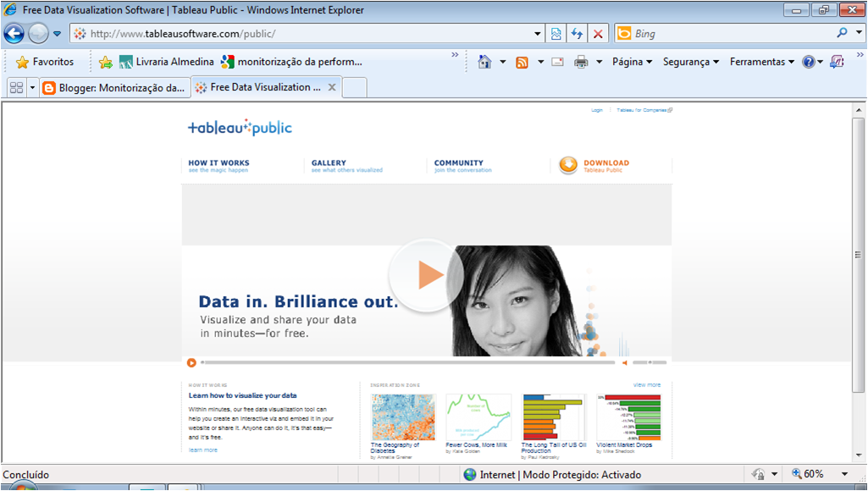Click the large orange video play button
Viewport: 868px width, 491px height.
(426, 275)
